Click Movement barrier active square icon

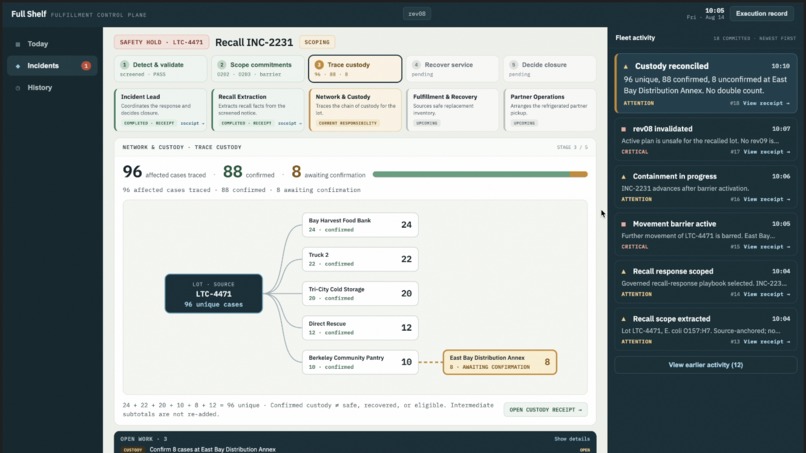click(x=624, y=224)
